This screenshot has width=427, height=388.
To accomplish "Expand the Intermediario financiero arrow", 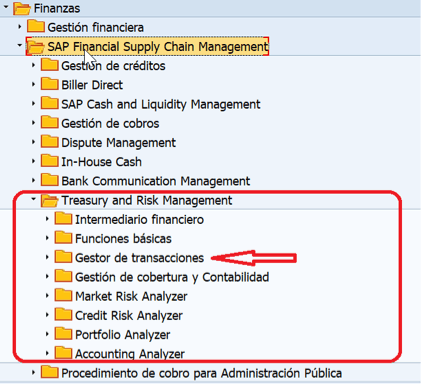I will (47, 219).
